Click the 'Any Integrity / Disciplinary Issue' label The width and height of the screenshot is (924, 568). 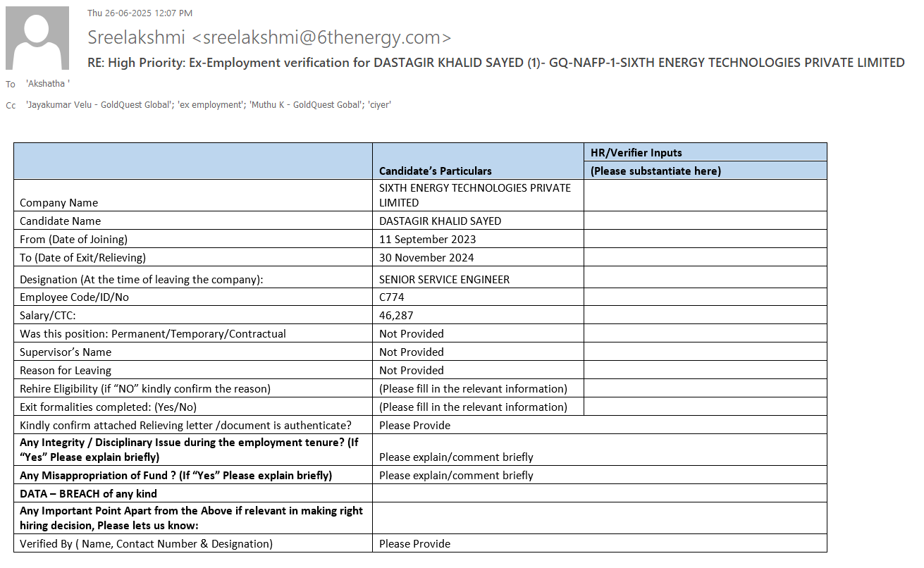tap(190, 450)
